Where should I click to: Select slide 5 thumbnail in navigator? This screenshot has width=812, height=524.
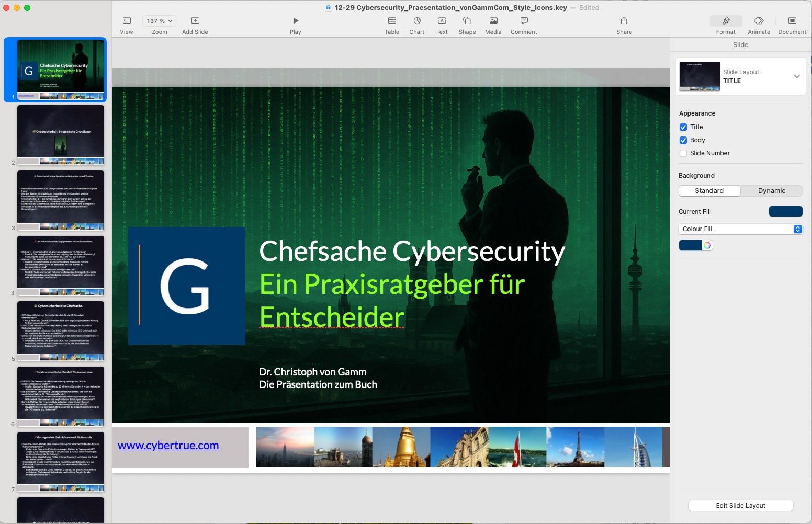61,331
